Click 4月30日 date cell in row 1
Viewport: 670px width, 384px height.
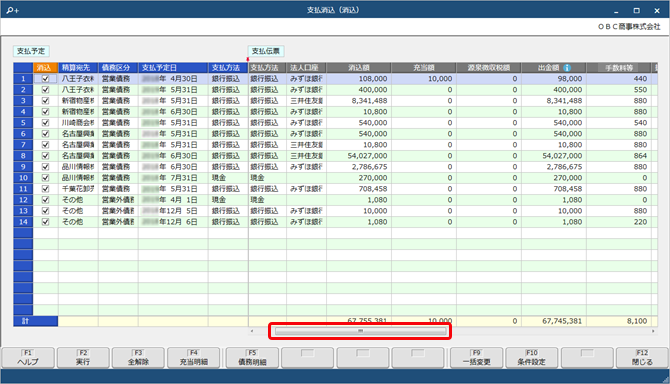coord(173,79)
